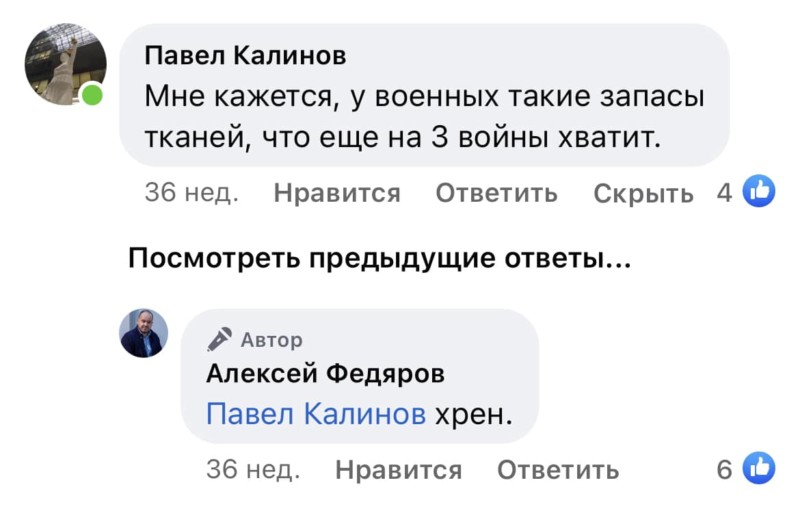Open Алексей Федяров's profile picture
This screenshot has height=511, width=800.
[x=144, y=333]
